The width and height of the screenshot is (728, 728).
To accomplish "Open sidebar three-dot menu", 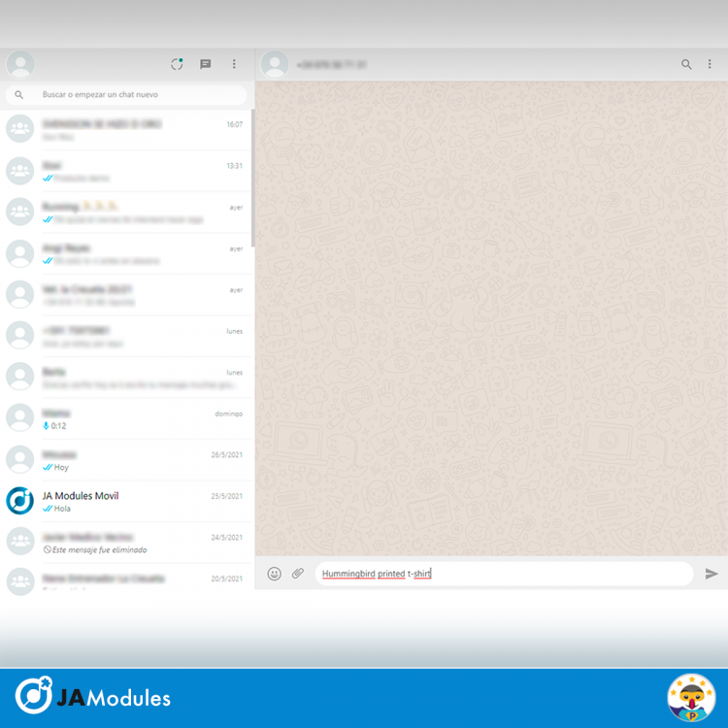I will tap(234, 64).
